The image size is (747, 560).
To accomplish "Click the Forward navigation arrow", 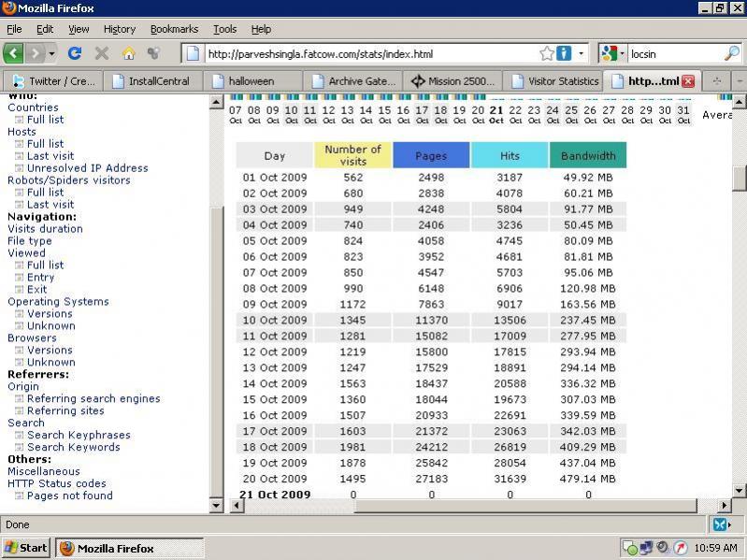I will [36, 53].
